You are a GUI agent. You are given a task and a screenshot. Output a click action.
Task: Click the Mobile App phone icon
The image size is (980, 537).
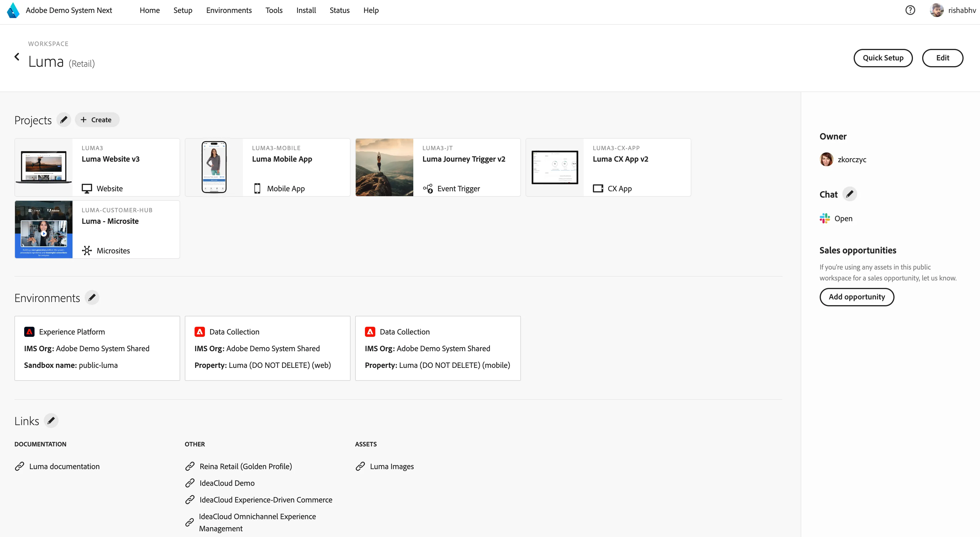click(x=257, y=189)
